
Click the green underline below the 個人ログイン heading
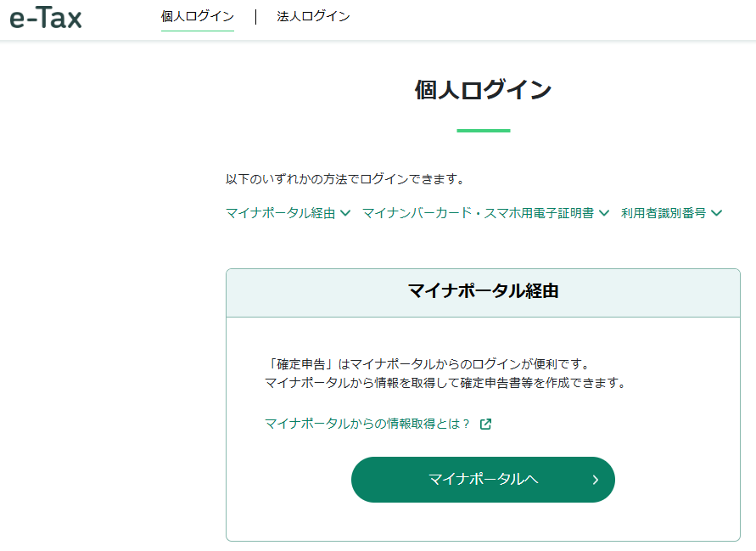tap(483, 131)
